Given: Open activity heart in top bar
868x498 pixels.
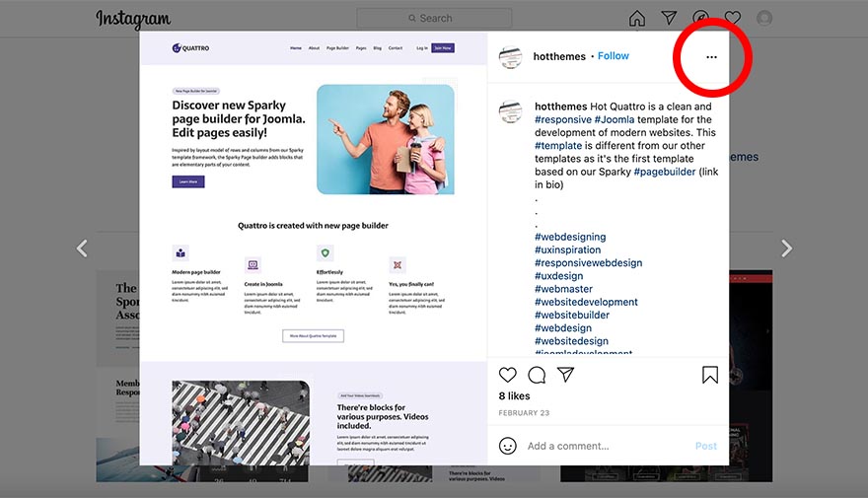Looking at the screenshot, I should [x=732, y=18].
